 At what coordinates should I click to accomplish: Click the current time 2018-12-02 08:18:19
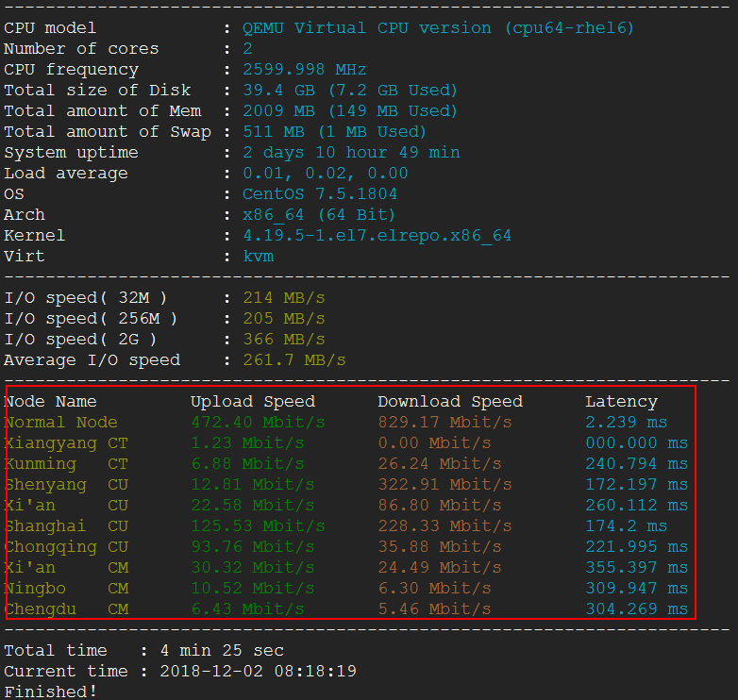click(258, 672)
